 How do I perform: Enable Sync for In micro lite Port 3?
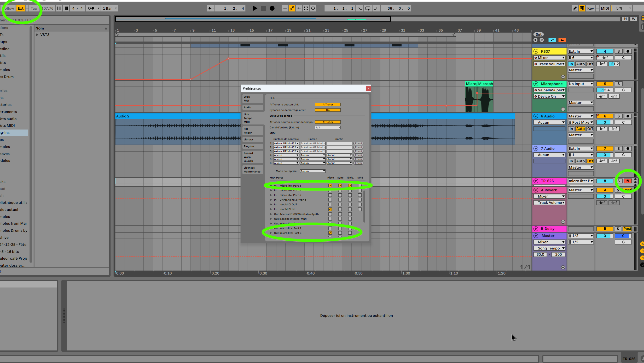coord(340,186)
